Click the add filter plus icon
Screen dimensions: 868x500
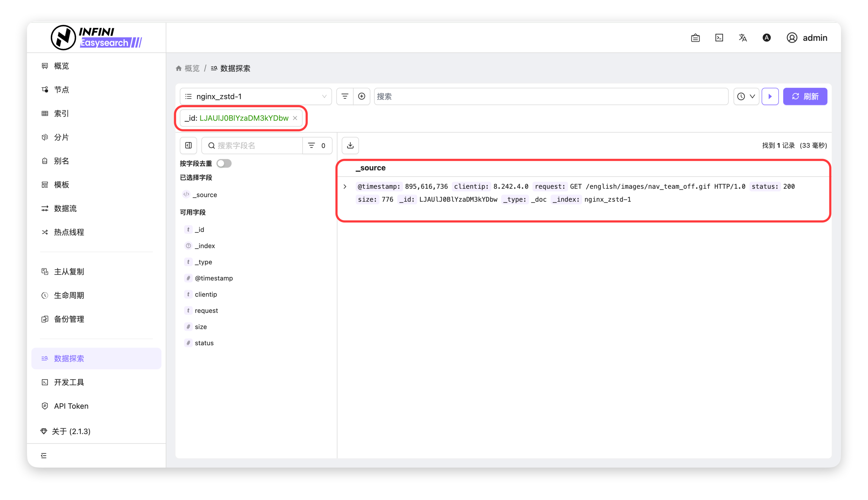(361, 96)
